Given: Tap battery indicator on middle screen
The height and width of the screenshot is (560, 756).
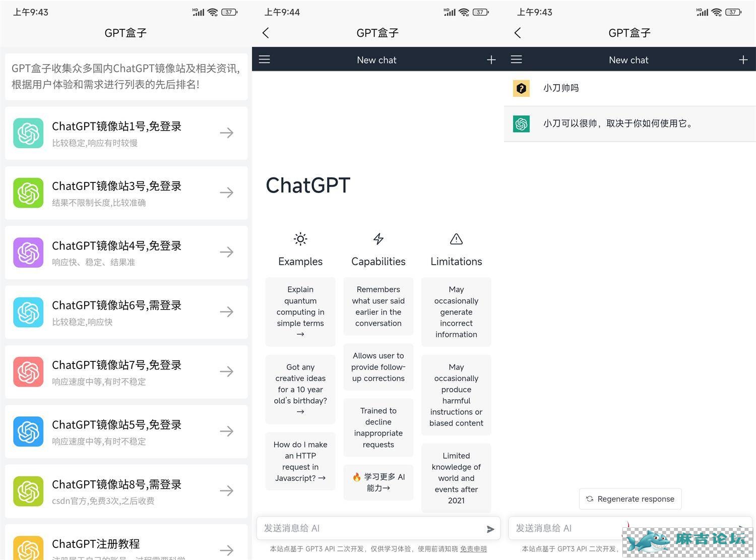Looking at the screenshot, I should tap(480, 12).
